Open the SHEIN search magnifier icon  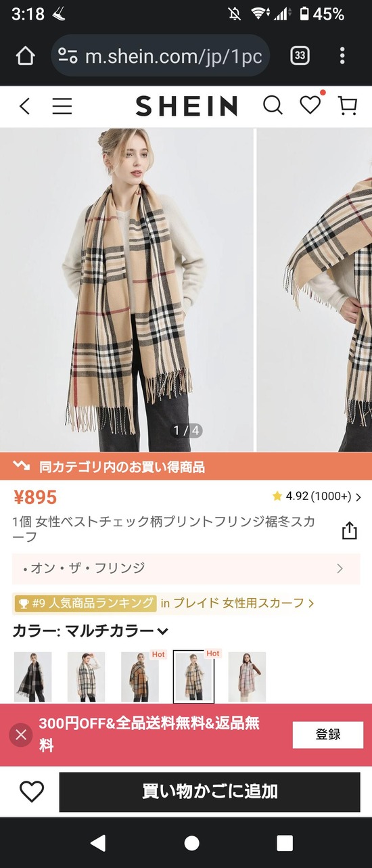click(x=273, y=106)
